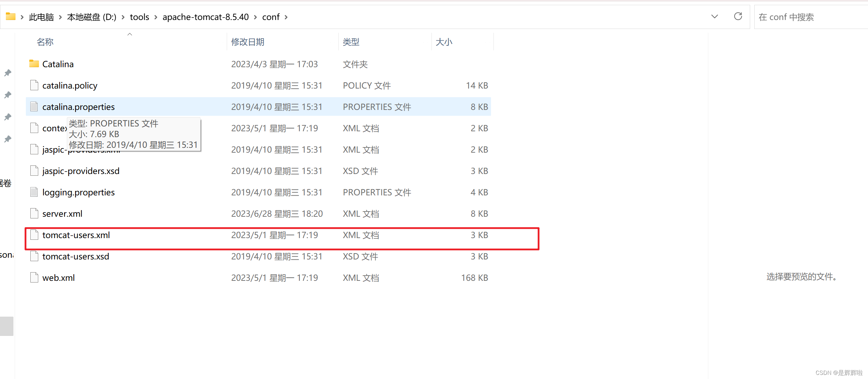Viewport: 868px width, 379px height.
Task: Click the server.xml file icon
Action: [34, 213]
